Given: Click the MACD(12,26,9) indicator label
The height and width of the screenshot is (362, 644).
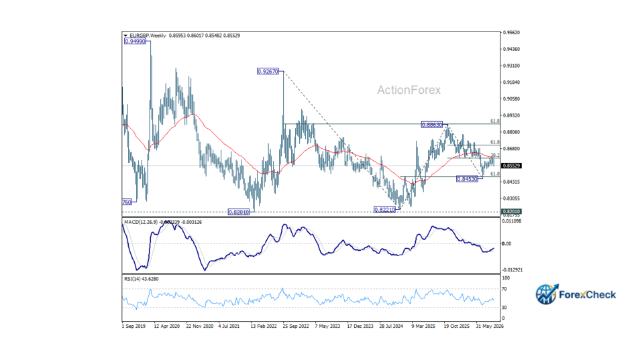Looking at the screenshot, I should click(x=141, y=222).
